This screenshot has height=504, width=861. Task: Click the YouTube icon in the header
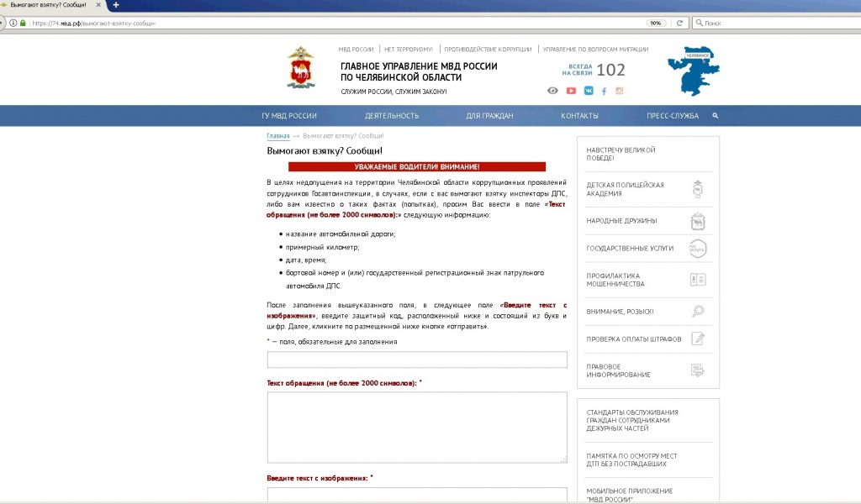[571, 91]
